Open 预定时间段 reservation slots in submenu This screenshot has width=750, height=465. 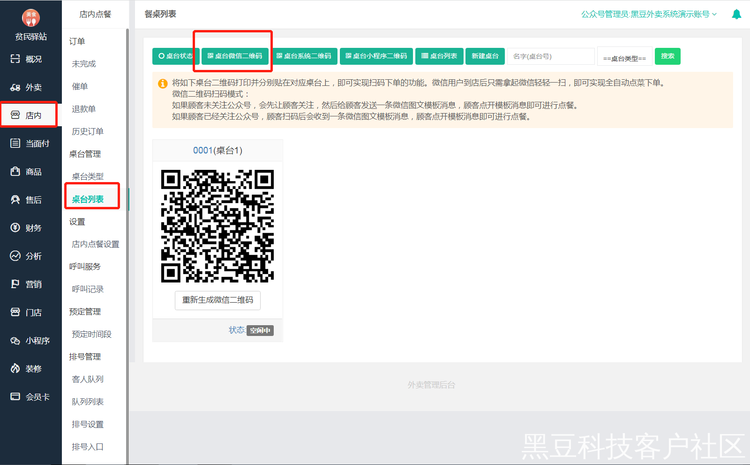coord(91,334)
